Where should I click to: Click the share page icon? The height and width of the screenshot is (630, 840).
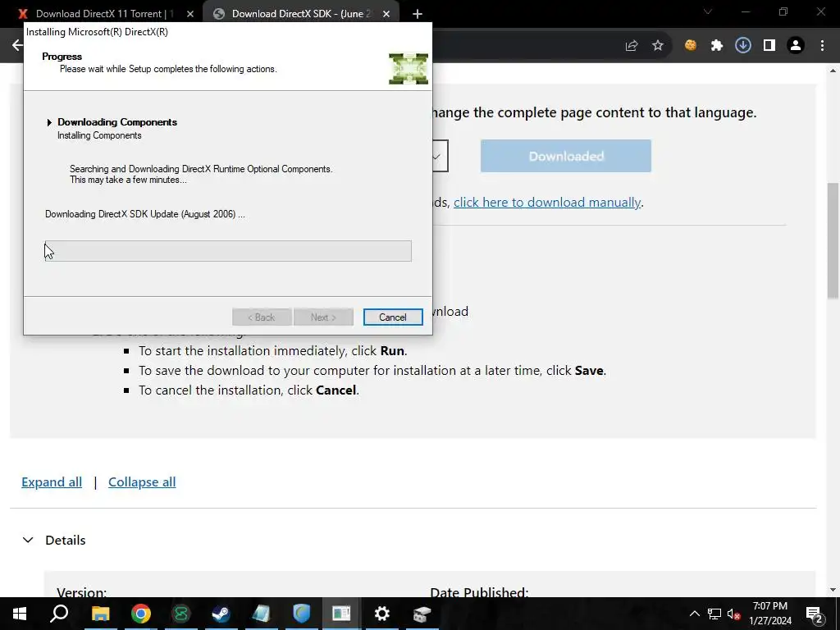coord(632,46)
